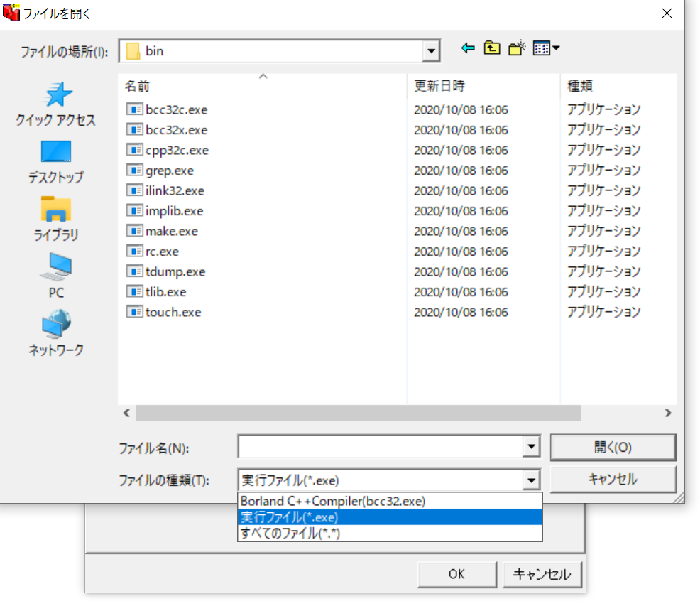Select the file name grep.exe
Screen dimensions: 700x611
click(x=169, y=171)
